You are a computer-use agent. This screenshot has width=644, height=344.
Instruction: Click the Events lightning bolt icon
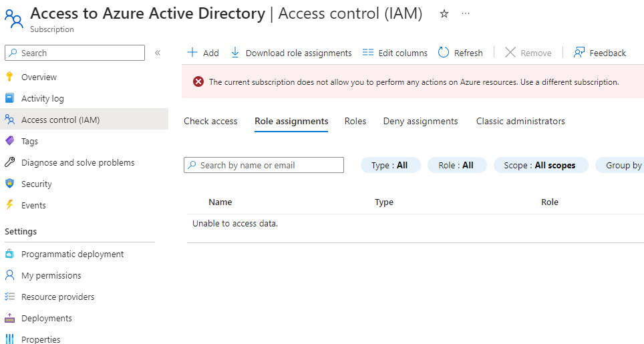pos(9,205)
